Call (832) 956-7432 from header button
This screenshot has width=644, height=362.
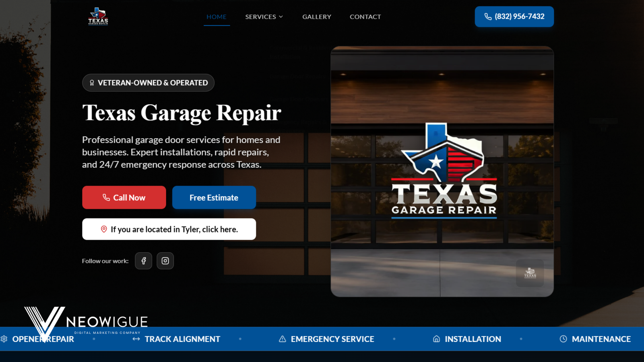pos(514,16)
